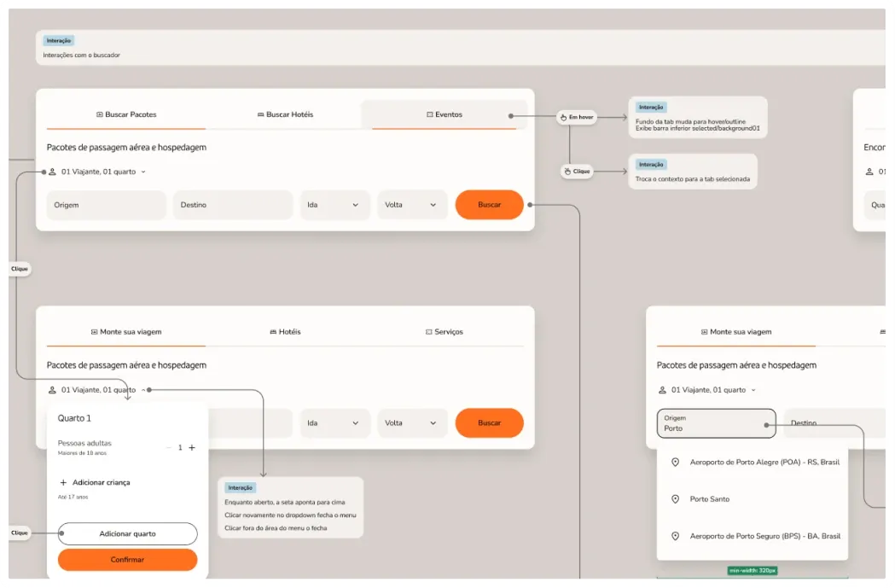Select the Porto Santo suggestion
The height and width of the screenshot is (588, 895).
click(753, 499)
